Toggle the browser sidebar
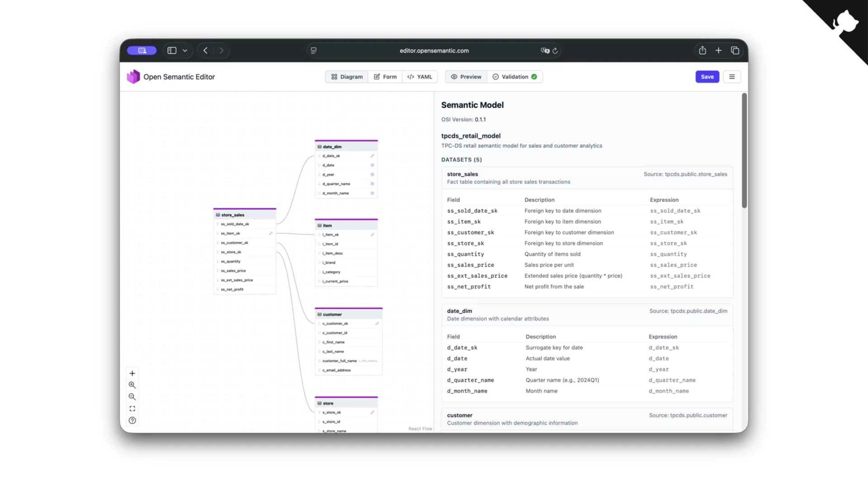This screenshot has height=488, width=868. (x=172, y=50)
